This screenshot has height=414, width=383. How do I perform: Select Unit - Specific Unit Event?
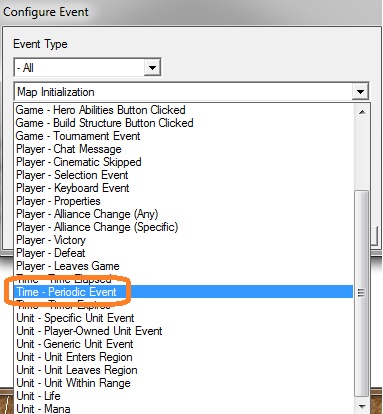pyautogui.click(x=184, y=318)
